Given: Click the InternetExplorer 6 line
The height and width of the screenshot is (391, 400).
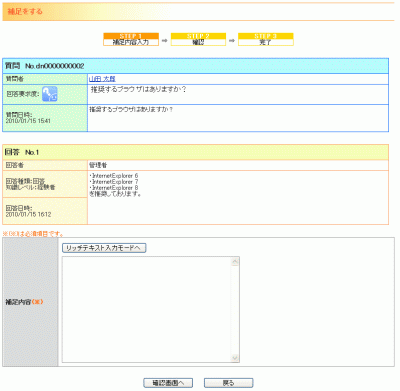Looking at the screenshot, I should [114, 176].
